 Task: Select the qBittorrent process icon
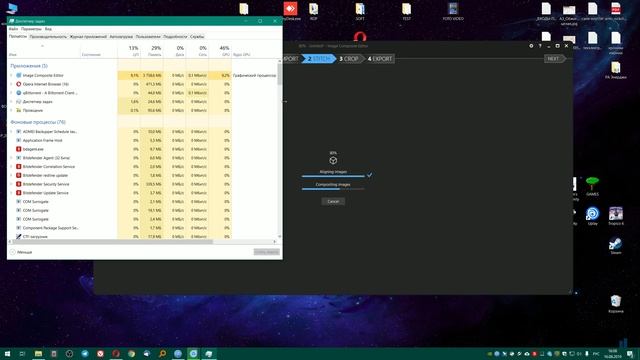pos(18,93)
